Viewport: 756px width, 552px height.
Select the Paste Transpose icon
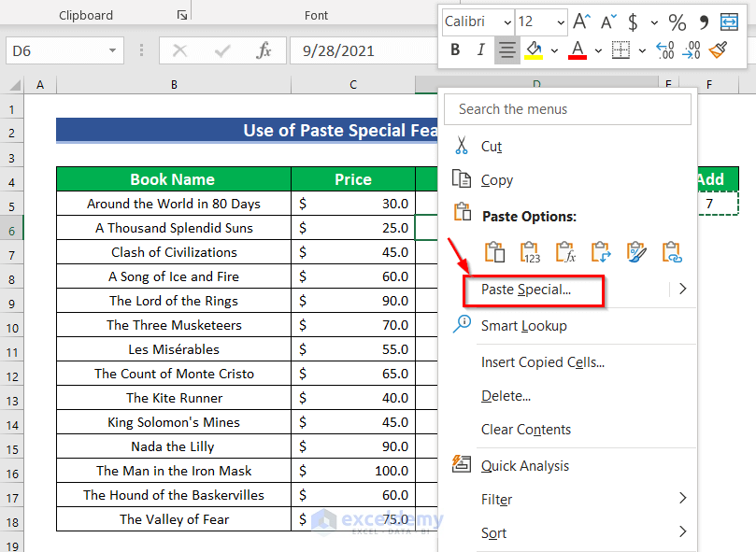(601, 252)
